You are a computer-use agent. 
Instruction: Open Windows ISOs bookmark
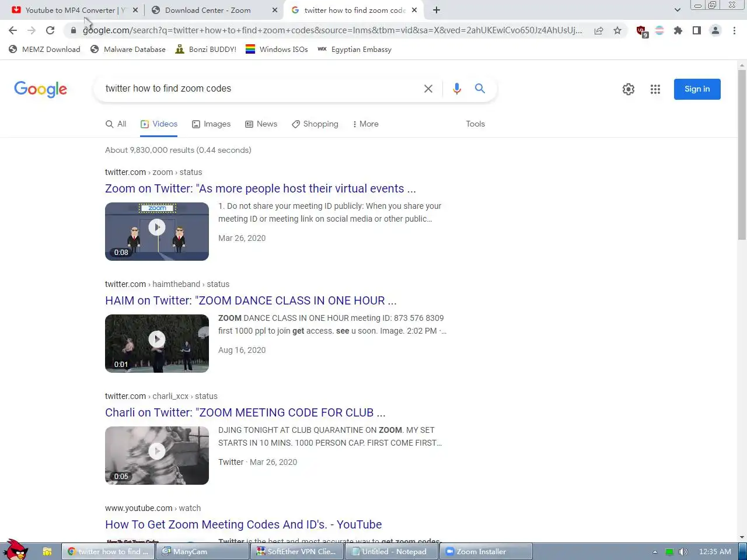click(x=277, y=50)
